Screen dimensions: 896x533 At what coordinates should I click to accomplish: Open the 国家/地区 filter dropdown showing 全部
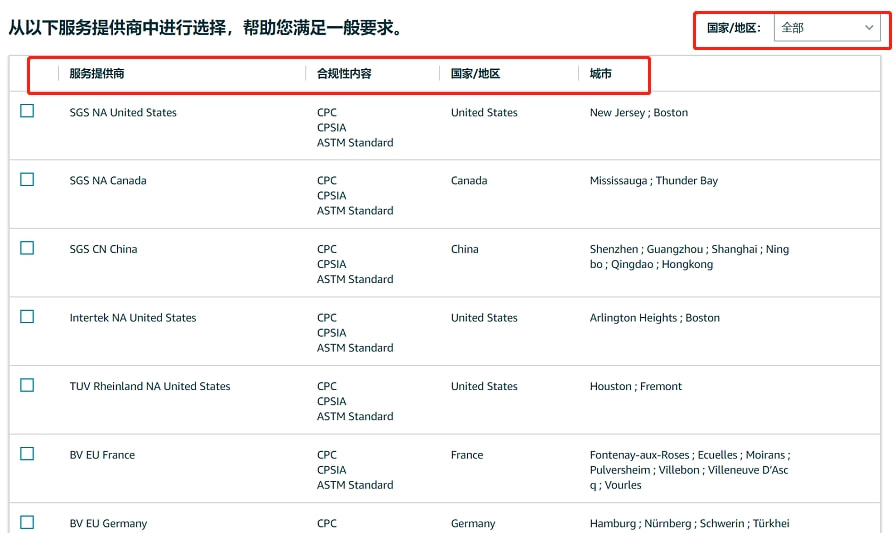pyautogui.click(x=827, y=27)
